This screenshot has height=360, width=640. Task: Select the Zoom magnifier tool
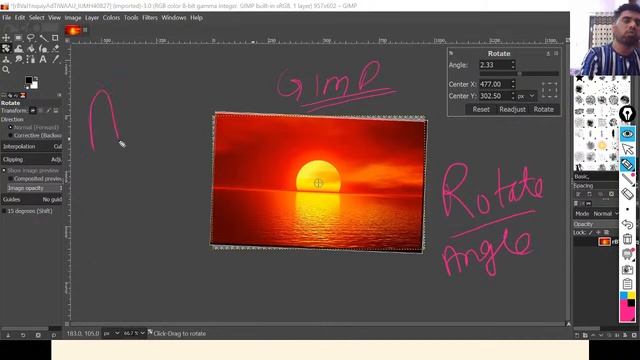(6, 70)
